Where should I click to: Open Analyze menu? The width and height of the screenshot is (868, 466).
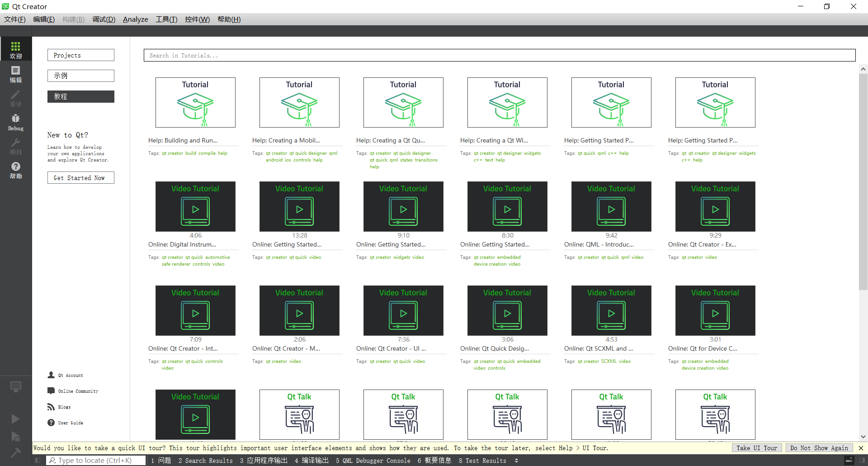pyautogui.click(x=136, y=19)
